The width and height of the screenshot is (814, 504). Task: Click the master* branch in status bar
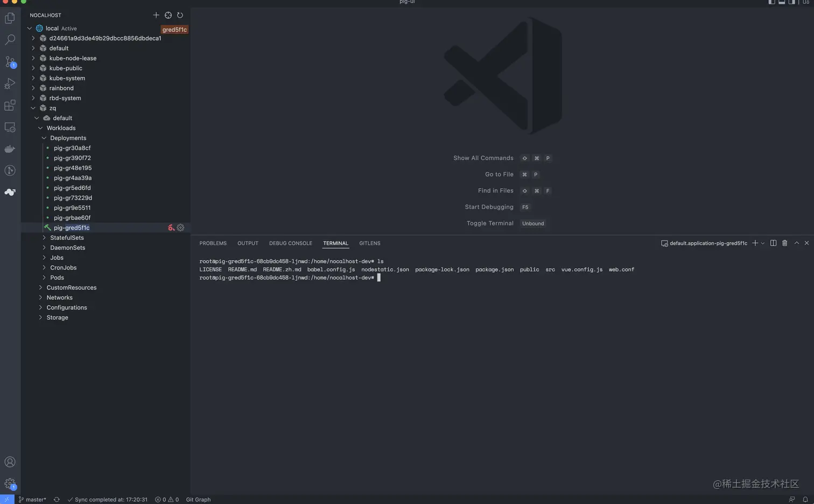32,499
